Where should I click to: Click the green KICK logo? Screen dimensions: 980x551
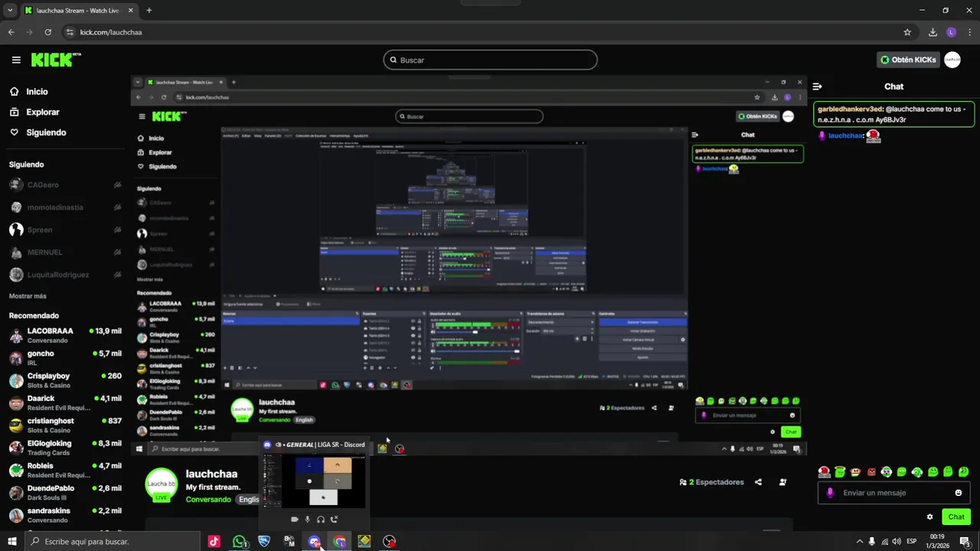click(56, 60)
